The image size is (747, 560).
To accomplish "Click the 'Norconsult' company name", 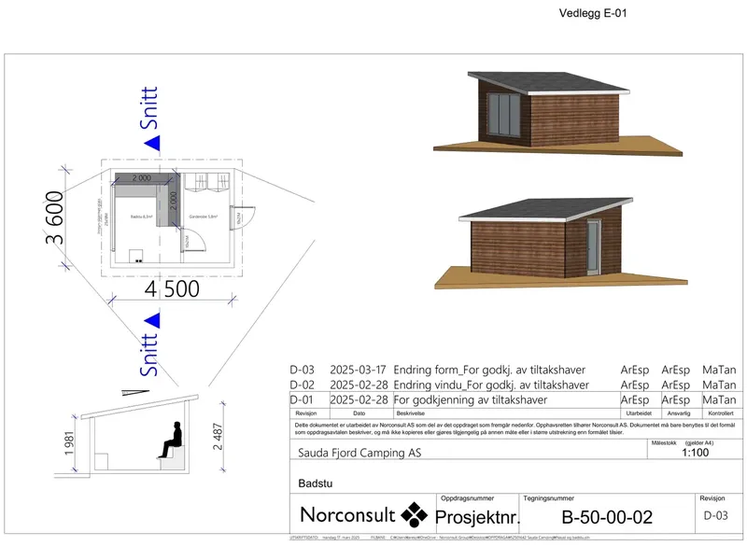I will [347, 515].
